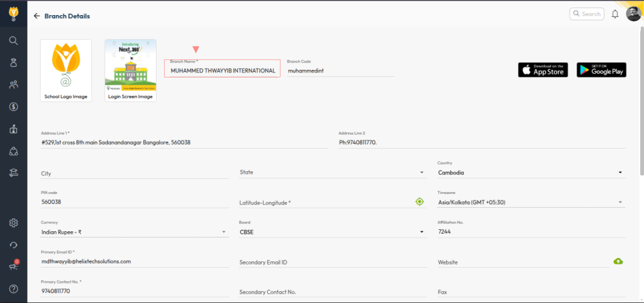Click the green locate target icon
644x303 pixels.
(419, 202)
